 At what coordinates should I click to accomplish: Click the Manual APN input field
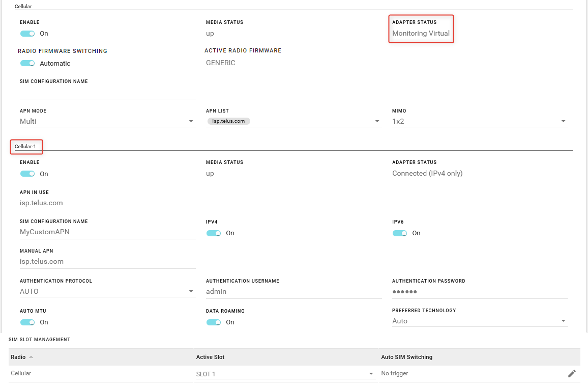click(107, 262)
